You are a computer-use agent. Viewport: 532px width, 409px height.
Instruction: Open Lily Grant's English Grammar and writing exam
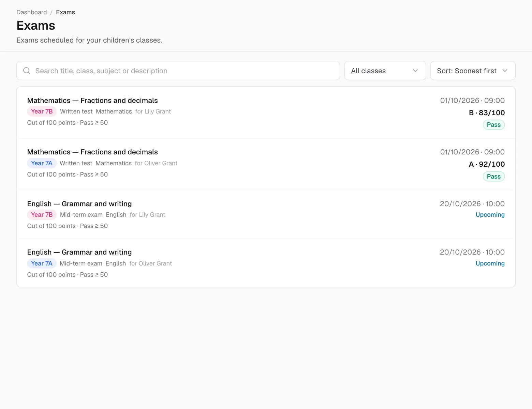266,214
